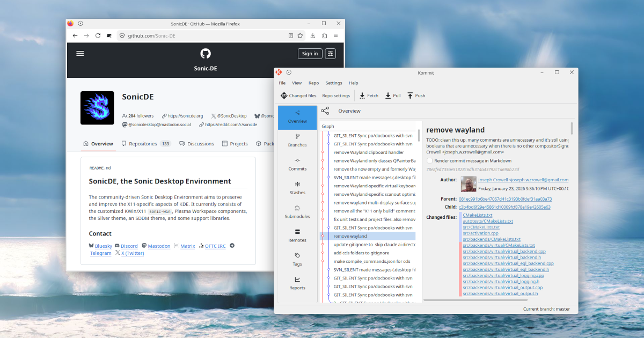644x338 pixels.
Task: Open Kommit Help menu
Action: click(354, 83)
